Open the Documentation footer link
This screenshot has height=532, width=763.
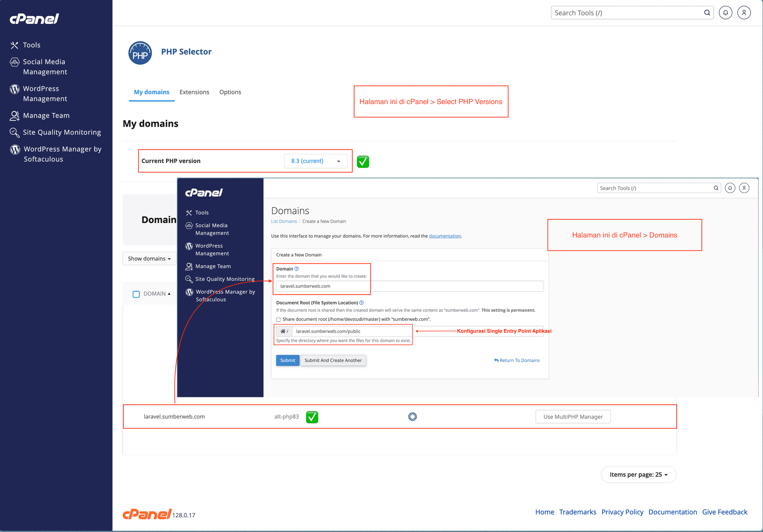click(672, 512)
